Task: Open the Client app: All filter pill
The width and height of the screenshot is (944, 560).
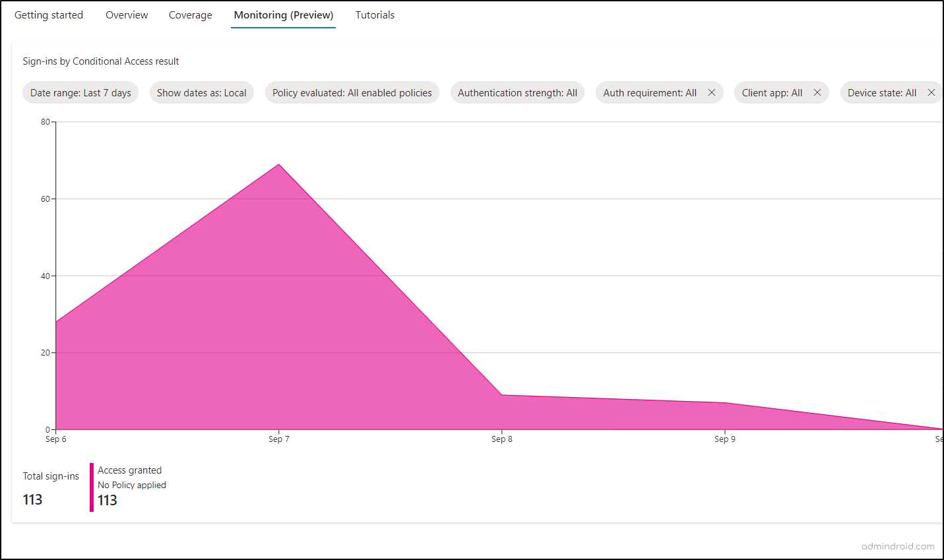Action: 772,93
